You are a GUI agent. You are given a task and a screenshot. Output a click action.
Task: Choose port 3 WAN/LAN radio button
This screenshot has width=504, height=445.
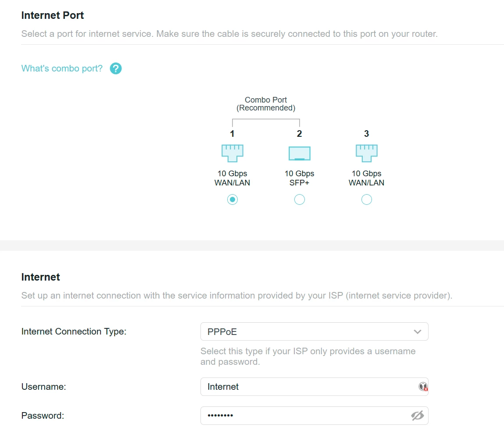pyautogui.click(x=366, y=200)
